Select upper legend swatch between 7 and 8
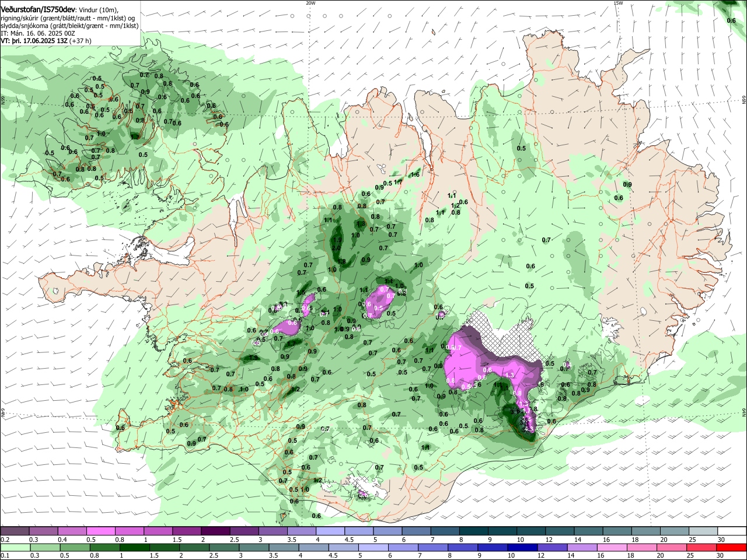Screen dimensions: 747x560 point(445,531)
